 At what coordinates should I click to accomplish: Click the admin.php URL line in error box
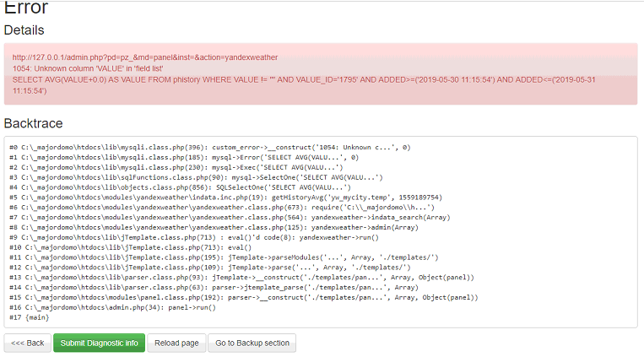click(x=145, y=57)
